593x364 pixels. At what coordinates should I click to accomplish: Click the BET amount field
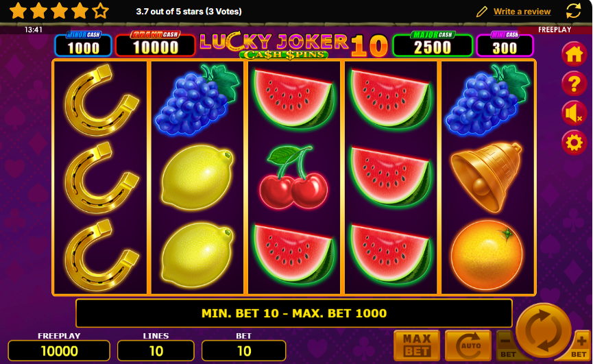point(244,351)
